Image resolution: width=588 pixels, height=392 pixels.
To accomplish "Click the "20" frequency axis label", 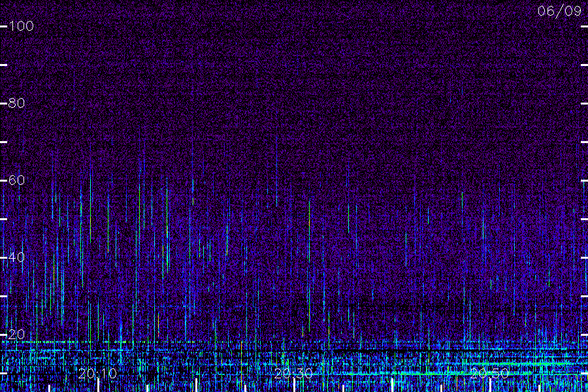I will [x=16, y=335].
